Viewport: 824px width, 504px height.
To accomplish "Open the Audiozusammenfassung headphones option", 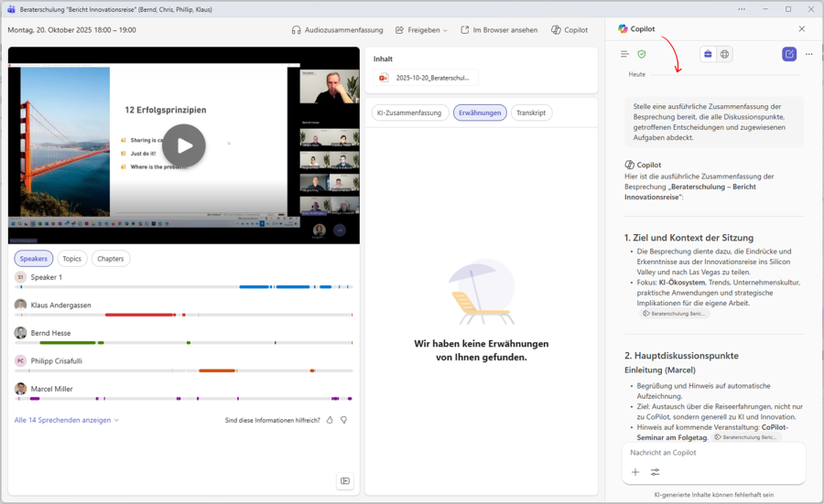I will (337, 30).
